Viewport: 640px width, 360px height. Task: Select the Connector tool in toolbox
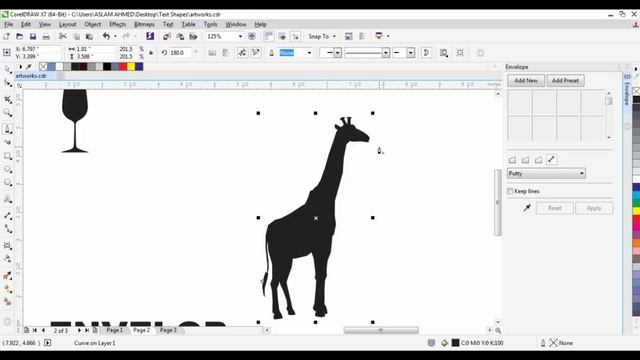7,229
